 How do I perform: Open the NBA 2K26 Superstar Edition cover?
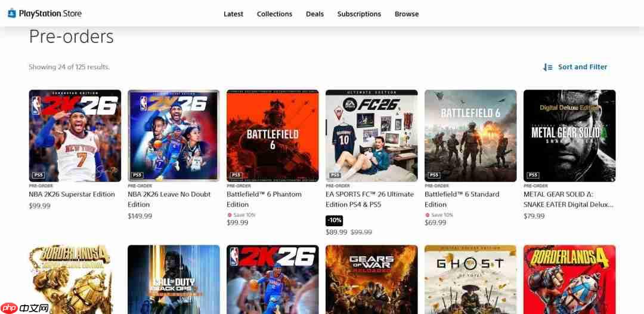click(x=75, y=136)
